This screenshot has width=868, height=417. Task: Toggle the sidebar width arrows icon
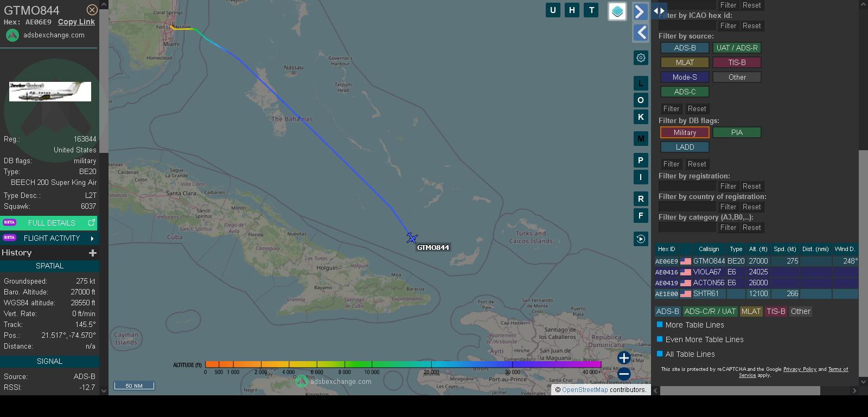(659, 10)
